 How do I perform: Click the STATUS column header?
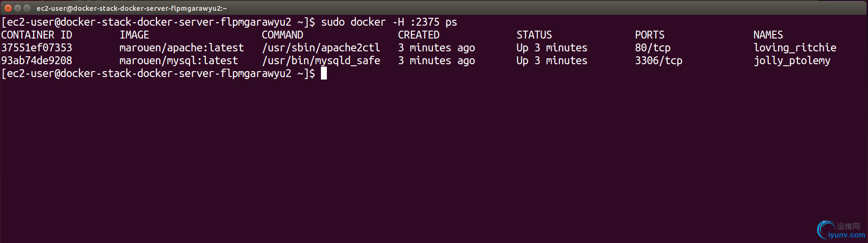[534, 35]
